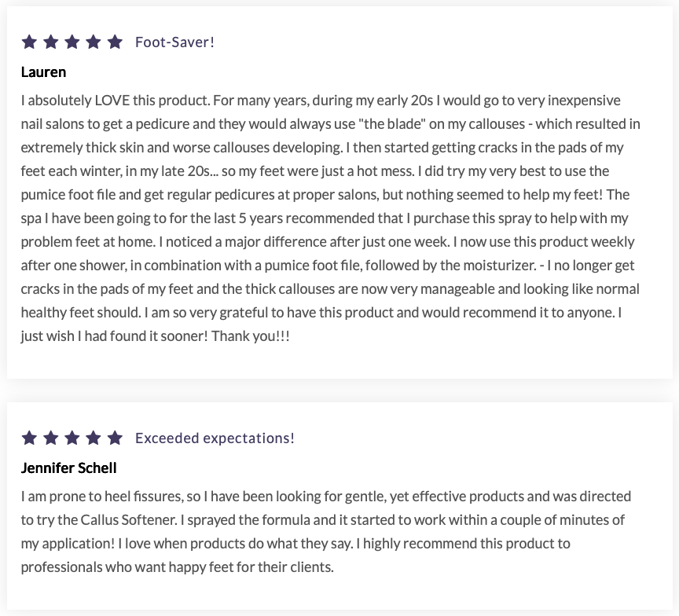Click the fourth star in Foot-Saver review

coord(94,42)
